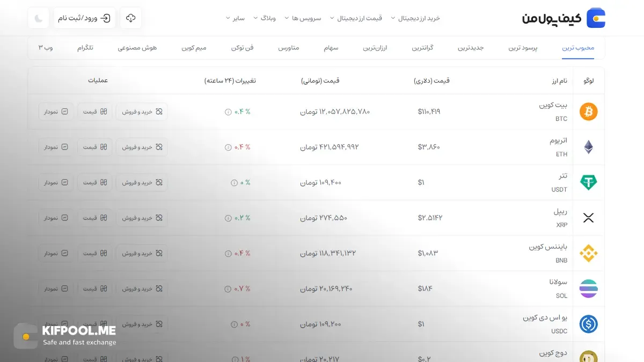Toggle dark mode moon icon
Screen dimensions: 644x362
[39, 18]
